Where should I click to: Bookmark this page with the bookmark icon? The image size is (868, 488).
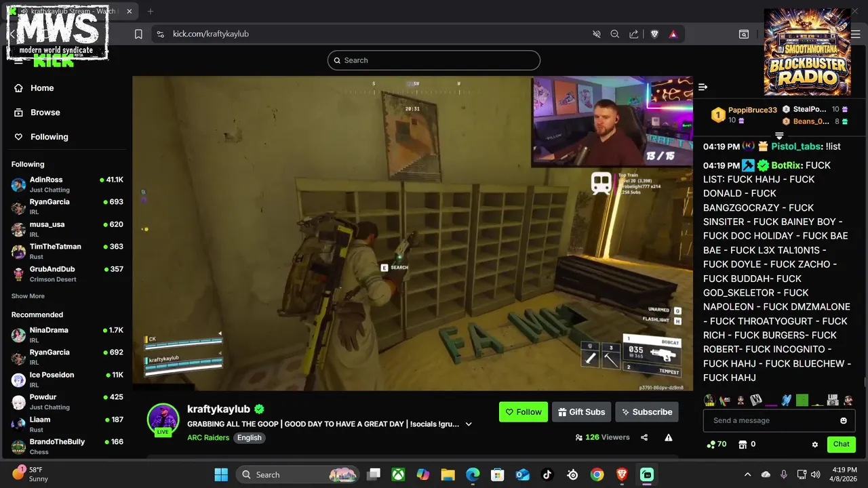pyautogui.click(x=138, y=34)
